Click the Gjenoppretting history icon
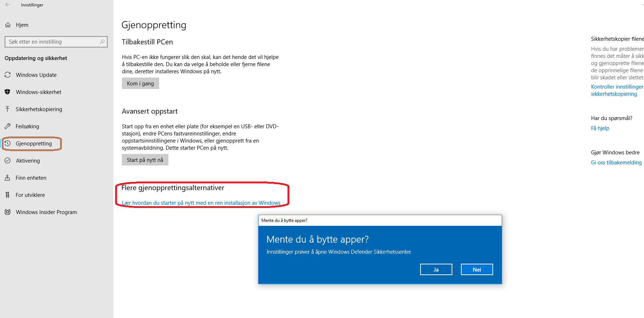The width and height of the screenshot is (644, 318). 8,143
